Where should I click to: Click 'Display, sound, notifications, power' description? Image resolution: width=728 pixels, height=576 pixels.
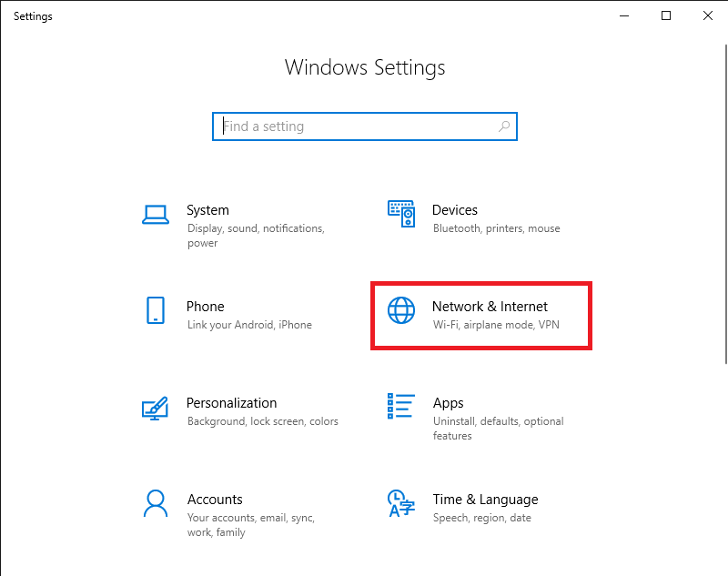256,236
